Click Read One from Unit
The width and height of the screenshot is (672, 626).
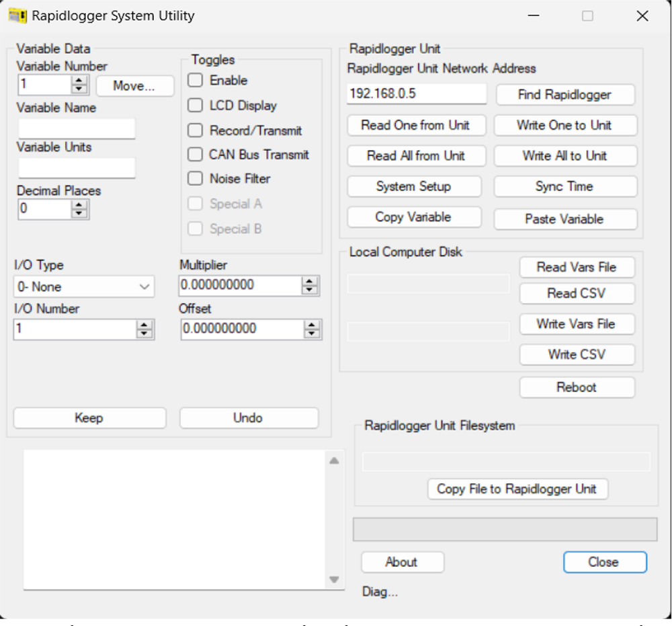(416, 125)
